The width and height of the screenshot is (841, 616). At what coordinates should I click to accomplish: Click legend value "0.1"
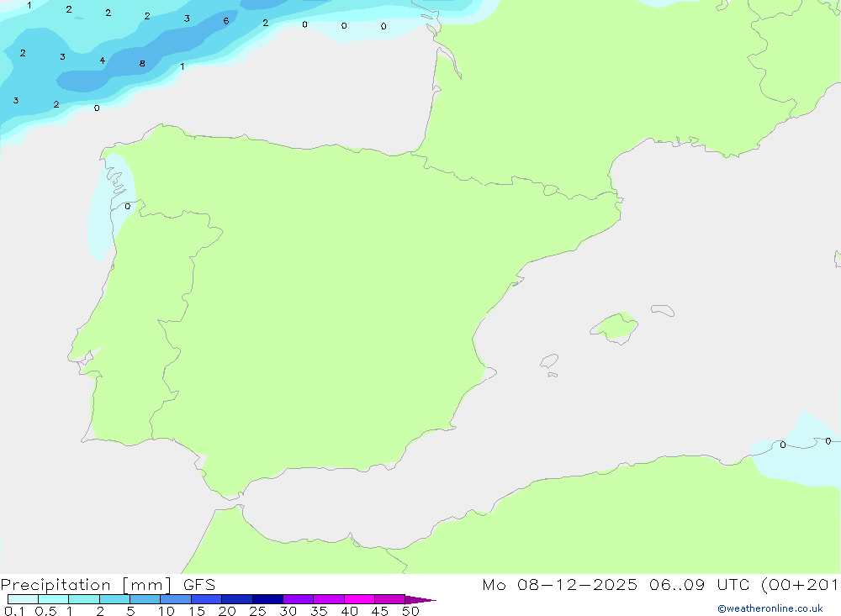coord(14,611)
